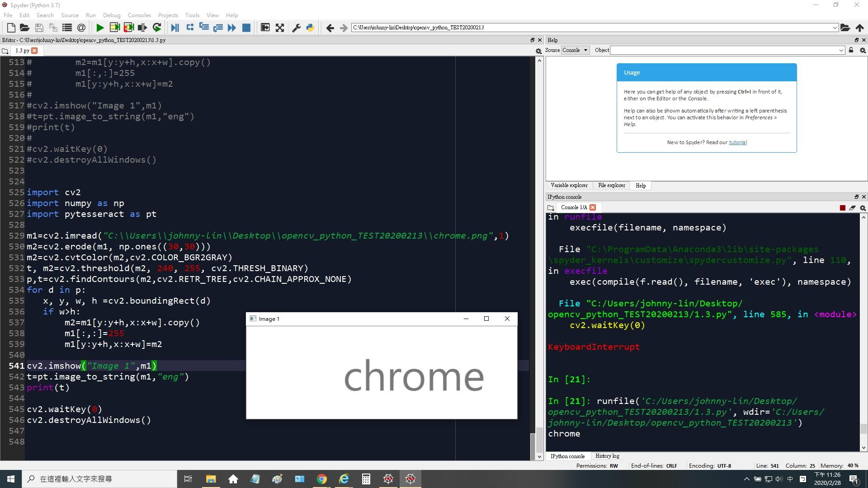This screenshot has width=868, height=488.
Task: Toggle the Help pane lock icon
Action: pos(851,50)
